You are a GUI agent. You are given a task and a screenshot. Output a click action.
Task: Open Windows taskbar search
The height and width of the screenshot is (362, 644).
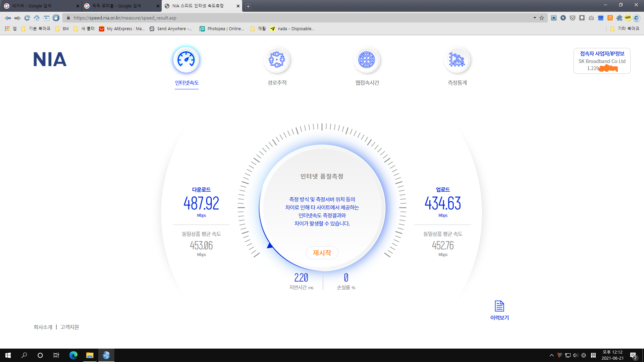coord(24,355)
